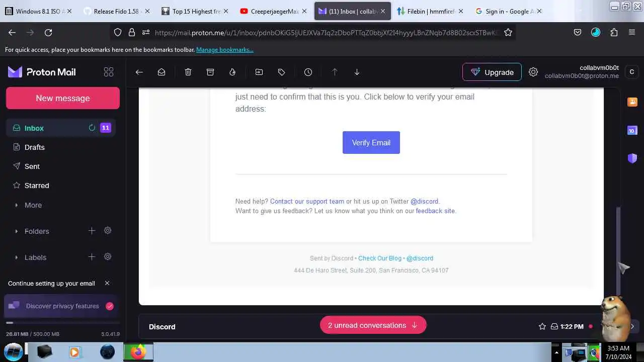
Task: Click the Firefox address bar URL
Action: click(327, 32)
